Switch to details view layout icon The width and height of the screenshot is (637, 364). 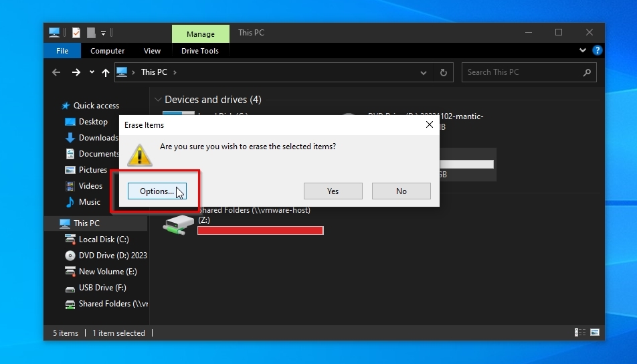pyautogui.click(x=580, y=333)
